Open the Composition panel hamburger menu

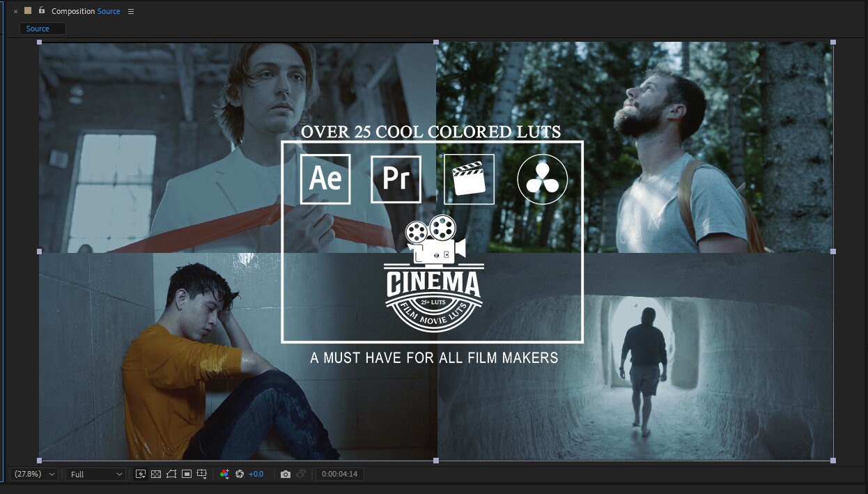(131, 11)
